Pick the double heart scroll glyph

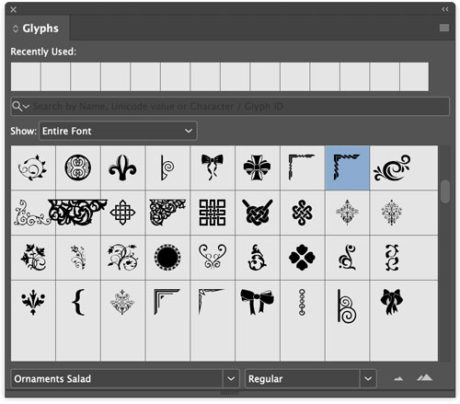[213, 257]
